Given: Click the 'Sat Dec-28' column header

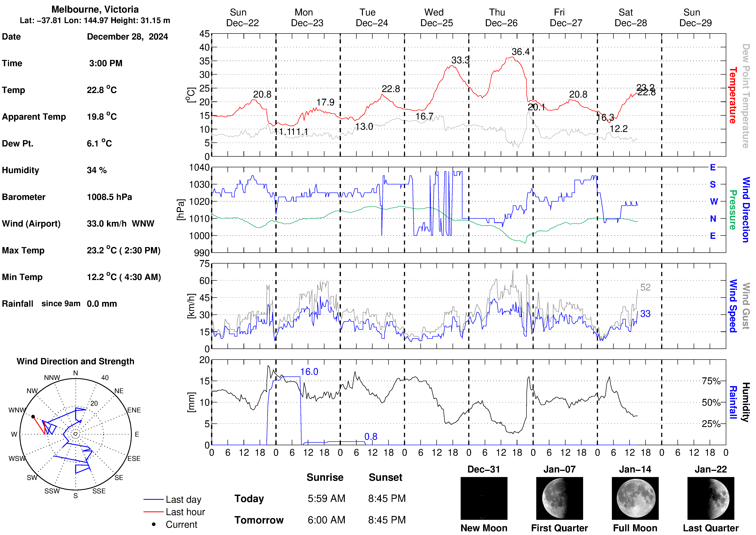Looking at the screenshot, I should (x=630, y=17).
